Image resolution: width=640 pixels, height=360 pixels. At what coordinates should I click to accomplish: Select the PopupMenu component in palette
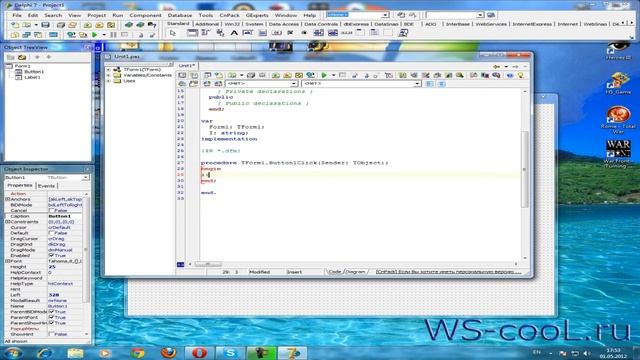click(220, 33)
